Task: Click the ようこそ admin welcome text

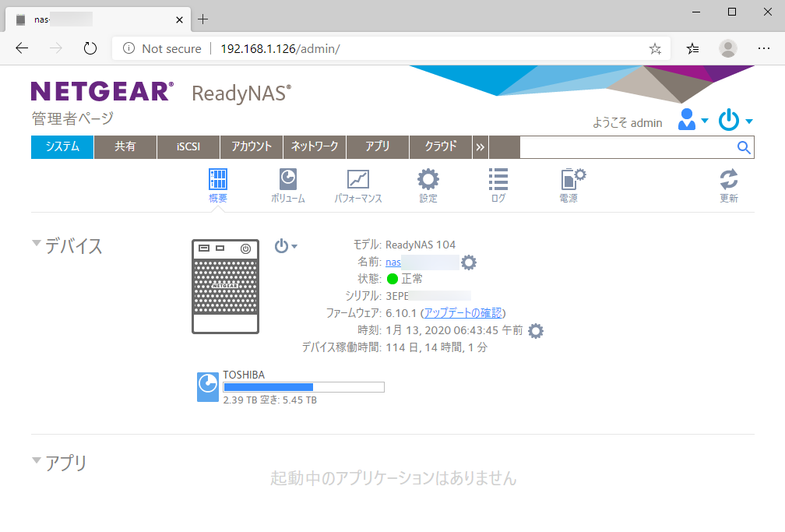Action: click(628, 123)
